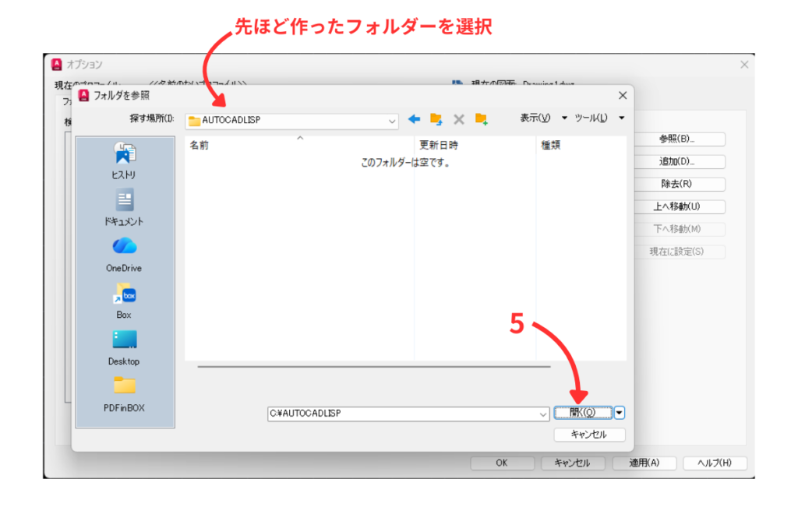The width and height of the screenshot is (798, 532).
Task: Click キャンセル in the folder browse dialog
Action: click(x=589, y=435)
